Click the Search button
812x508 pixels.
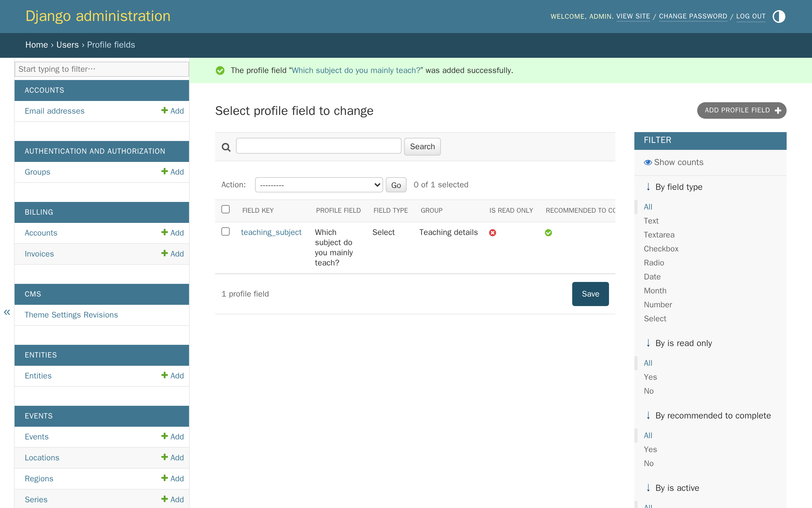[422, 146]
